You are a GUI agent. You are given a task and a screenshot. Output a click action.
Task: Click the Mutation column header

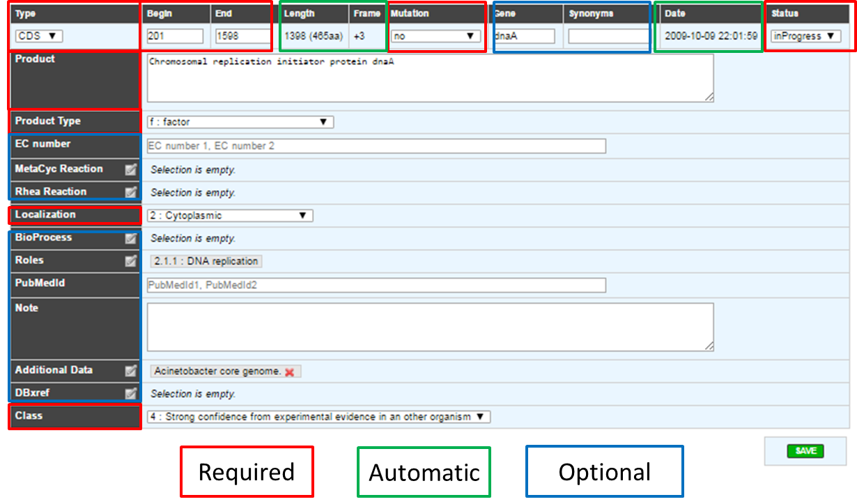click(x=410, y=13)
